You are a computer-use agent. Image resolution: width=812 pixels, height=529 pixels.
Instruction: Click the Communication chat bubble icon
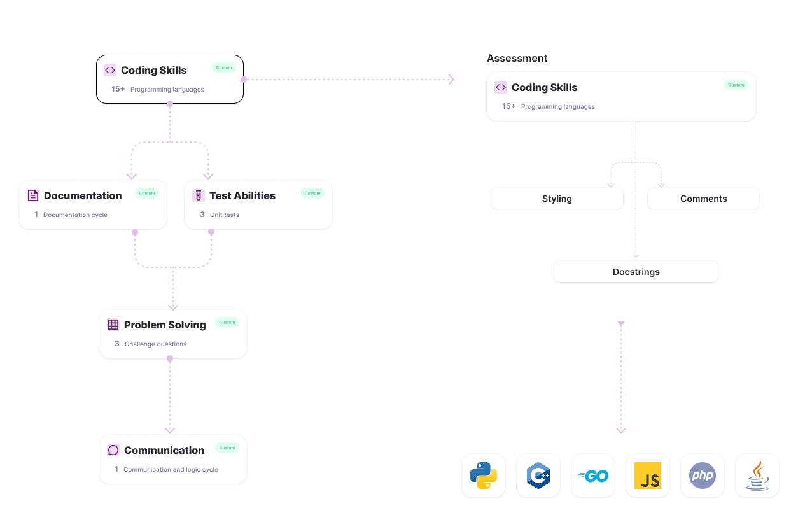click(x=113, y=450)
